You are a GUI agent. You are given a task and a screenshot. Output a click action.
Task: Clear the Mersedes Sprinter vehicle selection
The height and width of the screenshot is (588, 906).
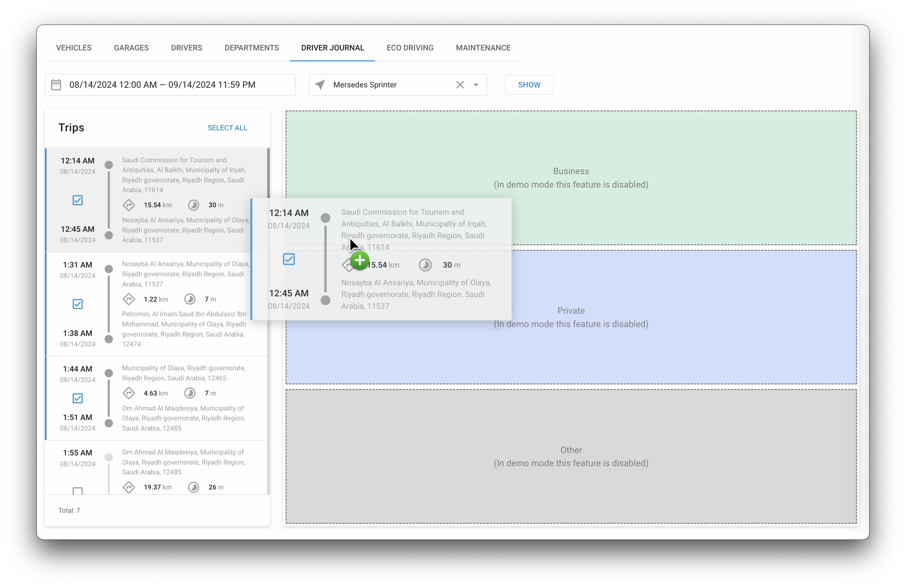coord(460,84)
